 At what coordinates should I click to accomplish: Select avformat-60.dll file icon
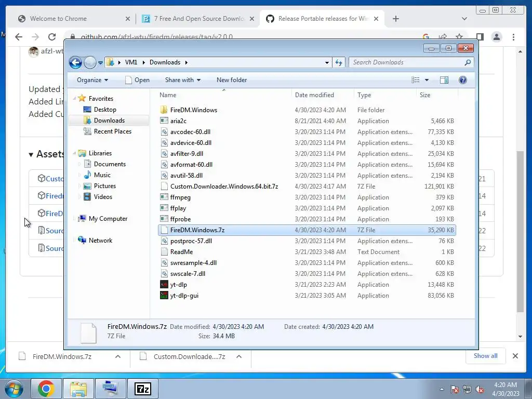164,165
